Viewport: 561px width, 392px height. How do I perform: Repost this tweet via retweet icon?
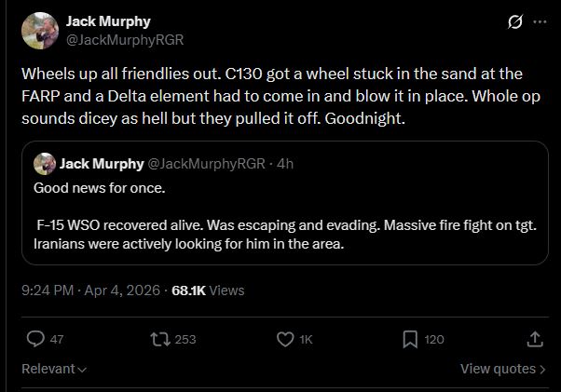pyautogui.click(x=159, y=339)
